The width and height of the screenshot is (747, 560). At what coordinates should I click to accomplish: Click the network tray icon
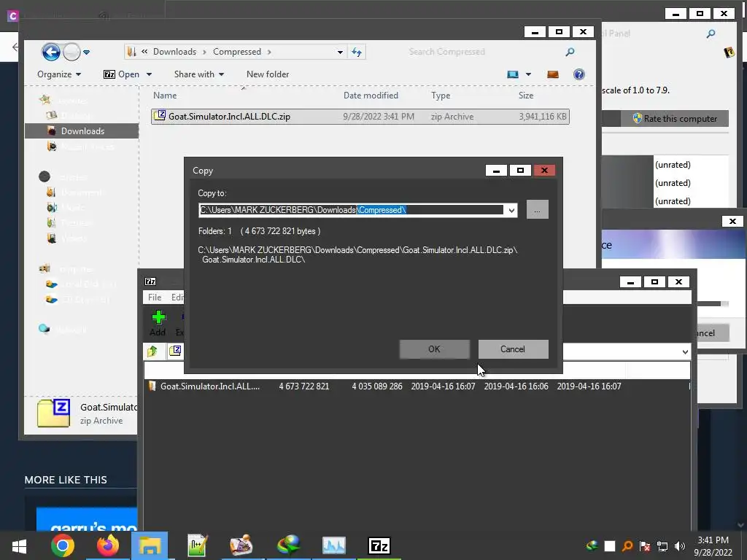[x=662, y=546]
